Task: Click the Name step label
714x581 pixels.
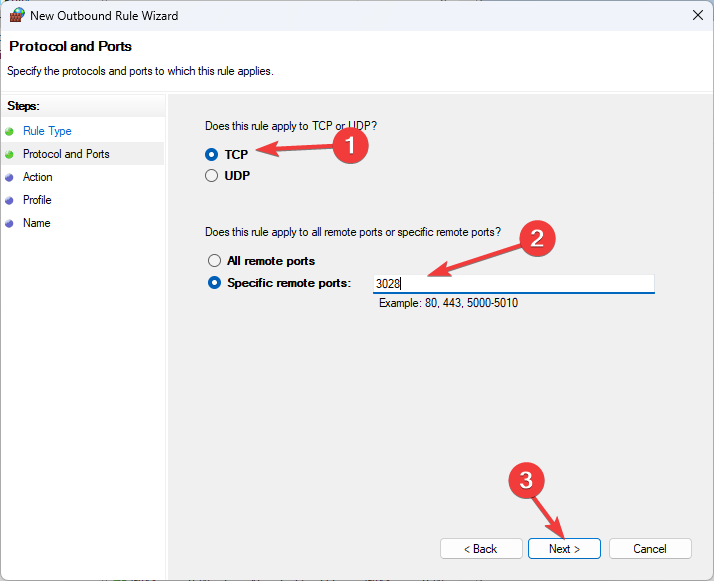Action: 37,223
